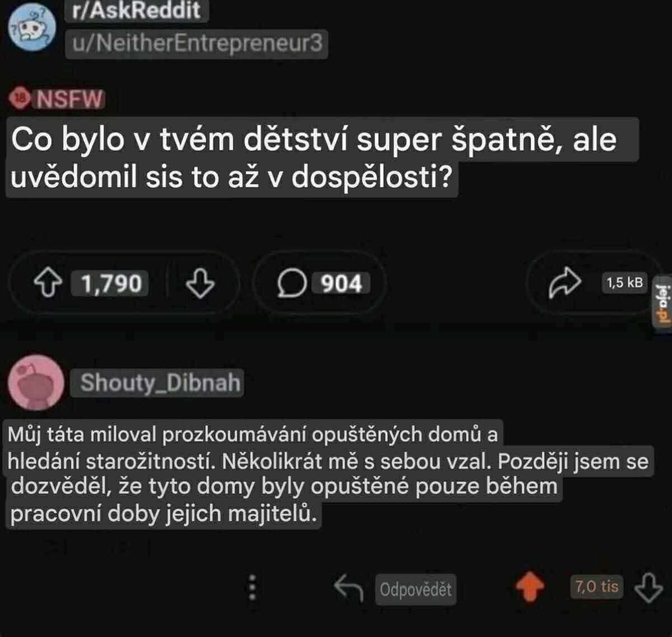Click the vote count divider between up and down arrows
The image size is (672, 637).
(x=167, y=284)
